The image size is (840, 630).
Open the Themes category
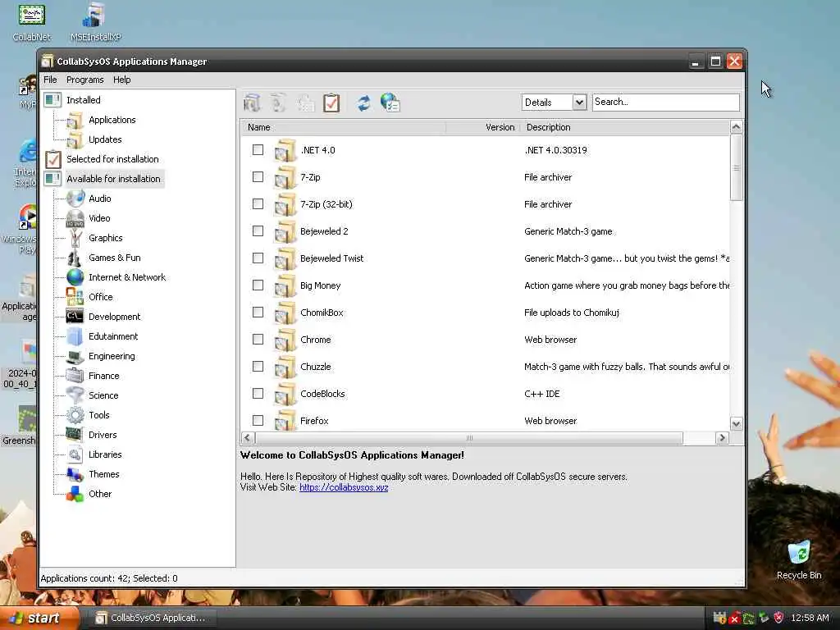coord(104,474)
